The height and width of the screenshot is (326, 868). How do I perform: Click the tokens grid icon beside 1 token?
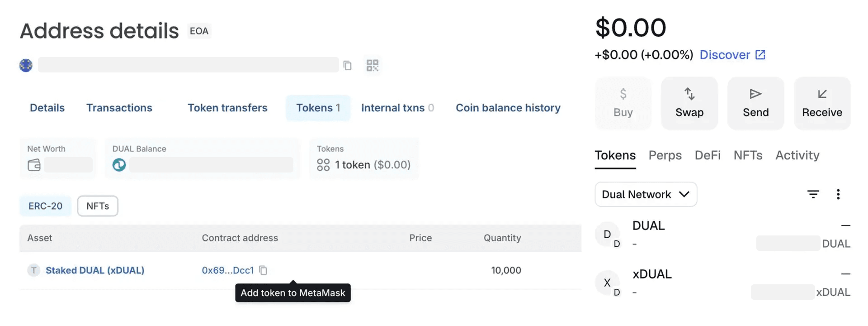[323, 165]
